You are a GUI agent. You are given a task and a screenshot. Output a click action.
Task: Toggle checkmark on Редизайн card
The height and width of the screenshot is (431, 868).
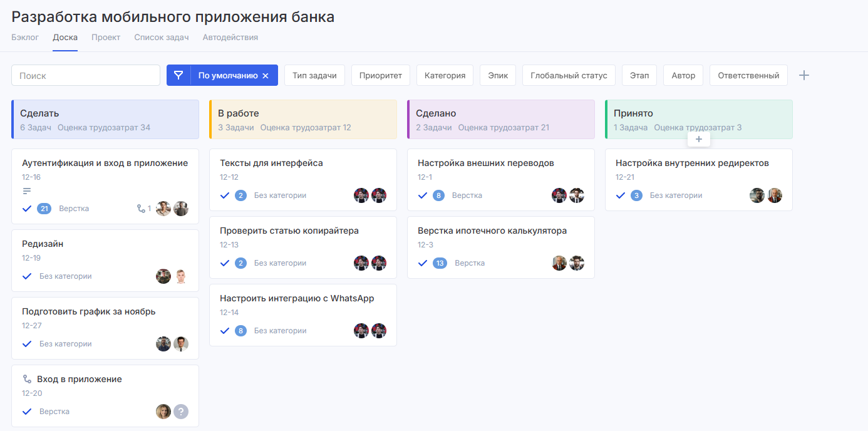pos(27,276)
